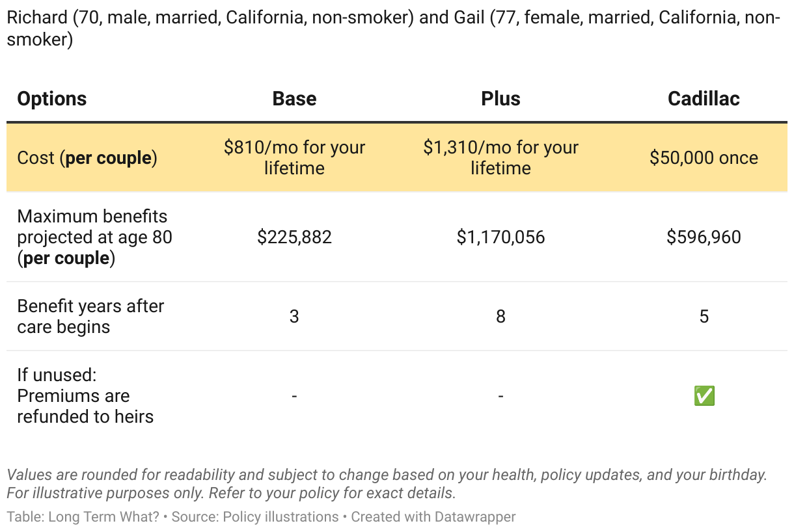
Task: Click the Benefit years after care begins label
Action: [x=90, y=316]
